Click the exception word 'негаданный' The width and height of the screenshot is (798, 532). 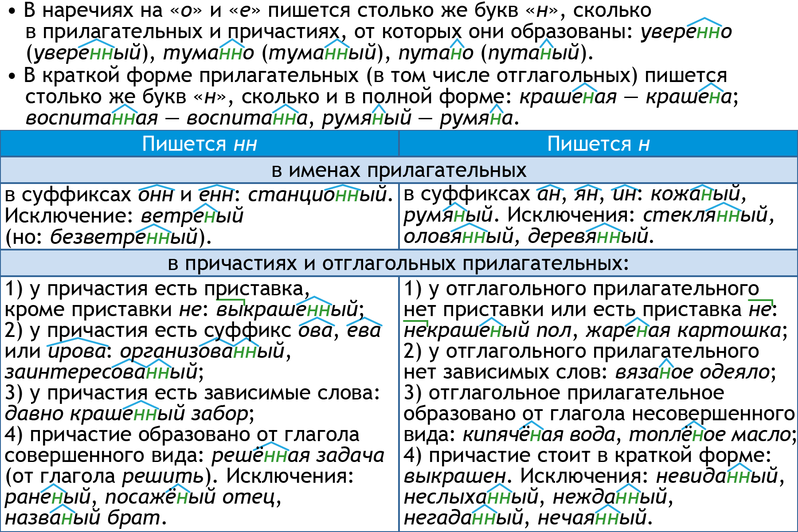(464, 518)
